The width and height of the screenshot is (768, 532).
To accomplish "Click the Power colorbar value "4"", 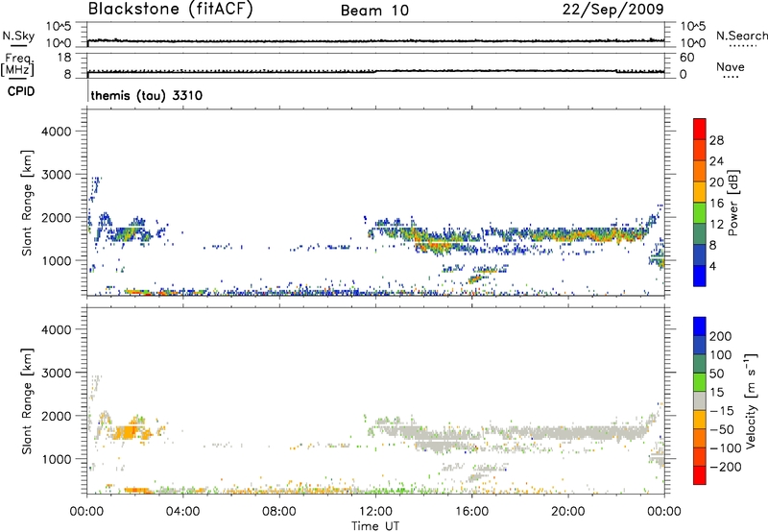I will (x=712, y=266).
